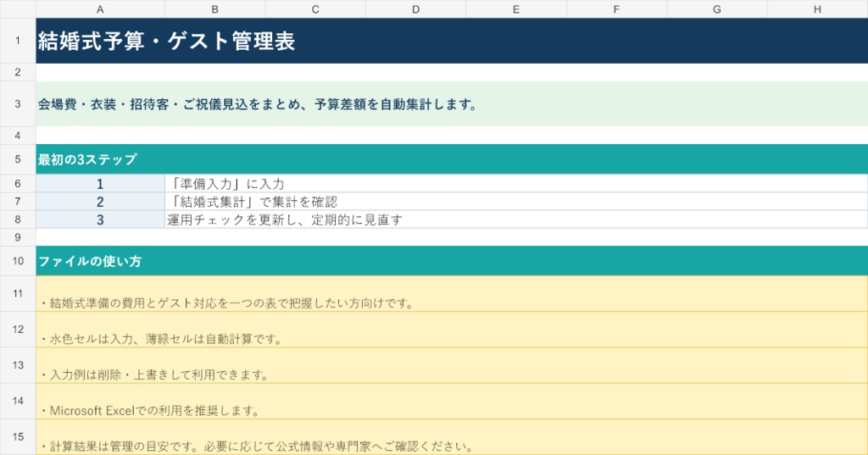Select row 13 header
This screenshot has width=868, height=455.
pyautogui.click(x=18, y=365)
